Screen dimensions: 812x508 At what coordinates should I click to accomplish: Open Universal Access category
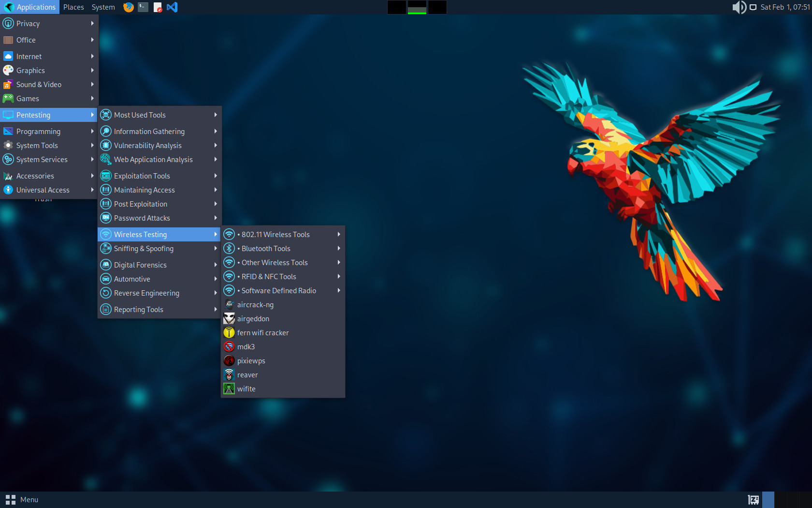49,190
